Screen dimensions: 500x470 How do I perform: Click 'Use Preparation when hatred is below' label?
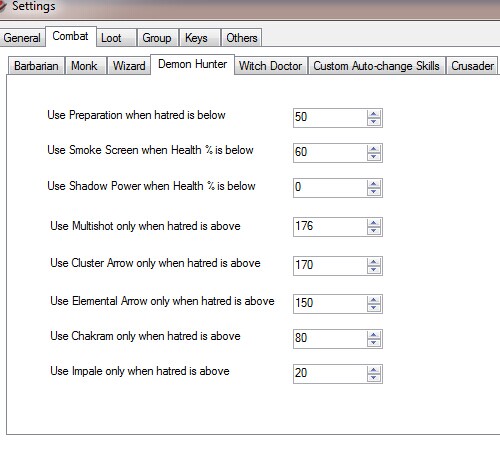136,115
